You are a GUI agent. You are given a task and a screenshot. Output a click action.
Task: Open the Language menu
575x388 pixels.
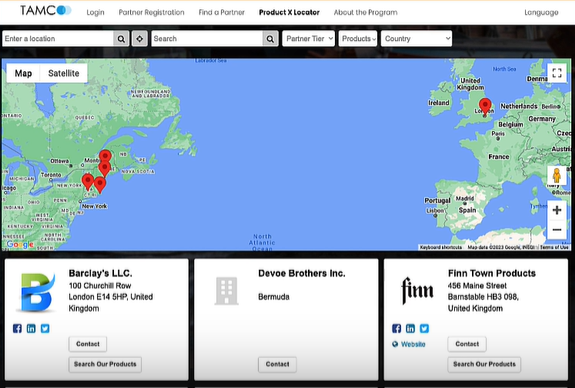point(541,12)
